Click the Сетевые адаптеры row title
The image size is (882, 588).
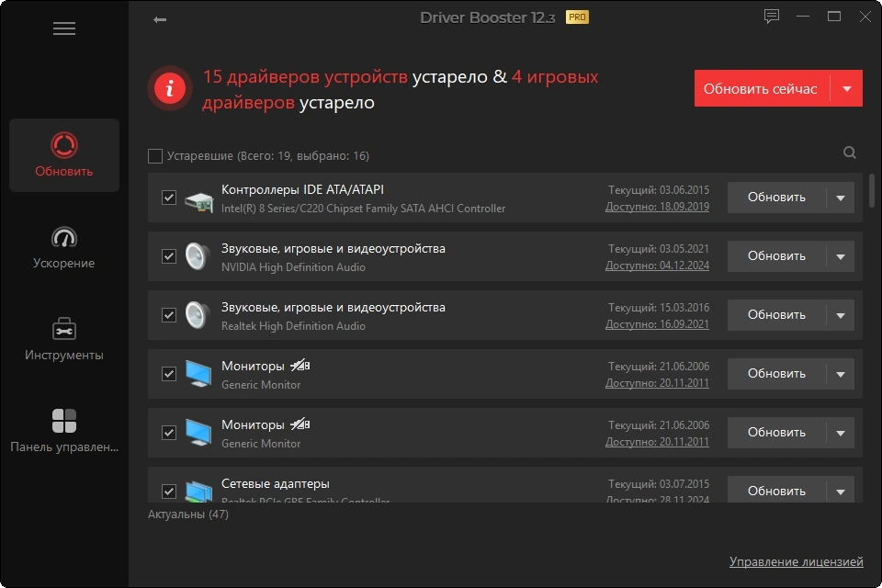(x=275, y=484)
